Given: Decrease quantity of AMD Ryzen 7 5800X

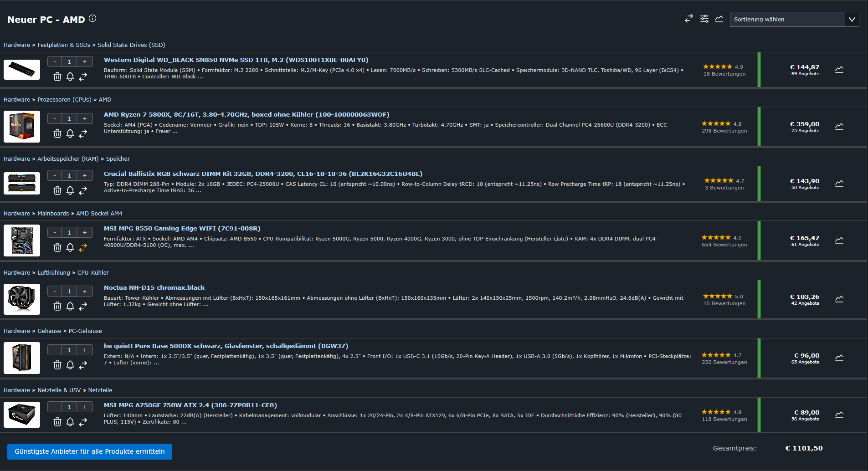Looking at the screenshot, I should [55, 118].
